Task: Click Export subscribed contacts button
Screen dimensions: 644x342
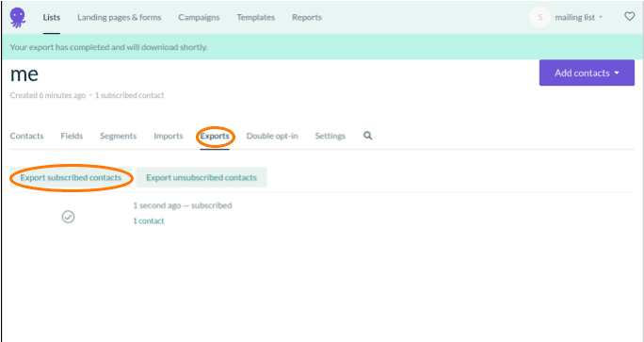Action: (71, 177)
